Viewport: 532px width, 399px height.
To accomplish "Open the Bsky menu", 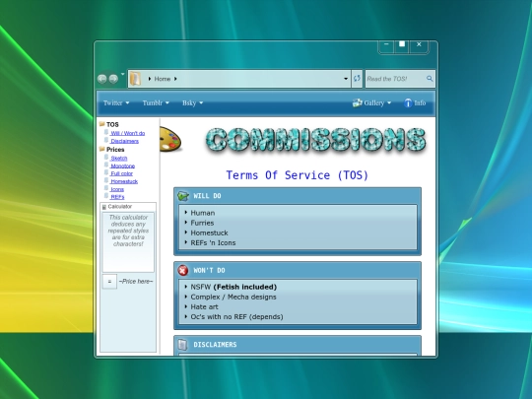I will point(192,102).
